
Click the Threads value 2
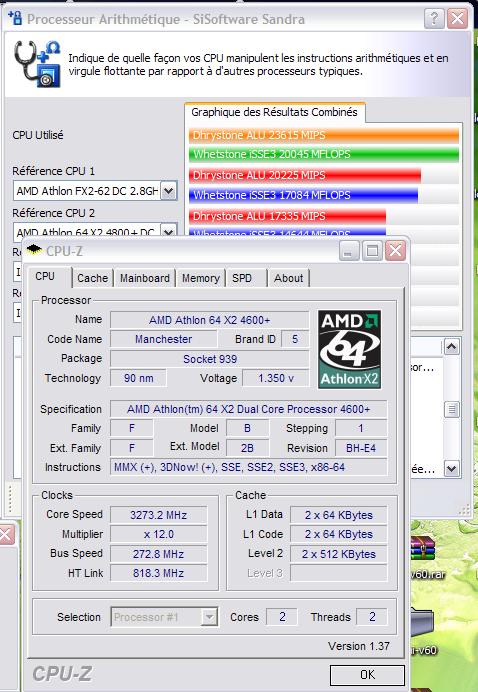pos(372,617)
